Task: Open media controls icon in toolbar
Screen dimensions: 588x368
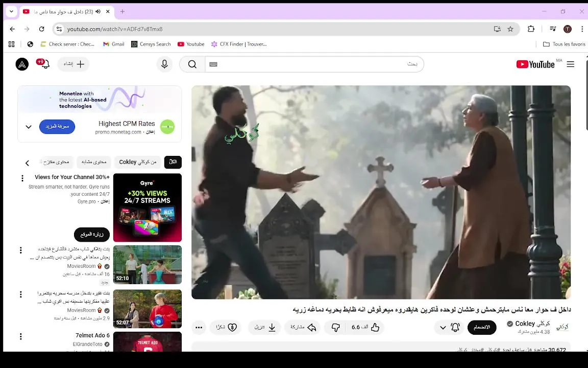Action: tap(553, 29)
